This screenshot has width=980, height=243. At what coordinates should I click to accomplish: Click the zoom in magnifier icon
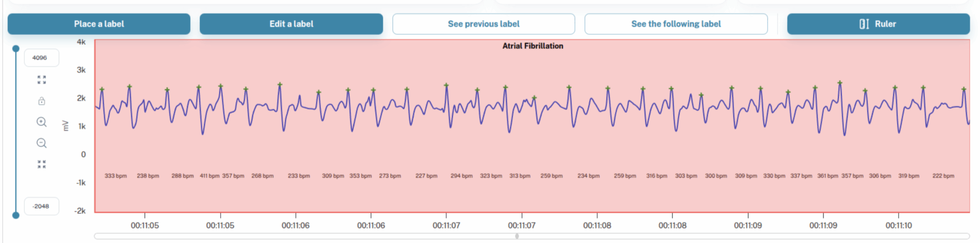(x=42, y=122)
